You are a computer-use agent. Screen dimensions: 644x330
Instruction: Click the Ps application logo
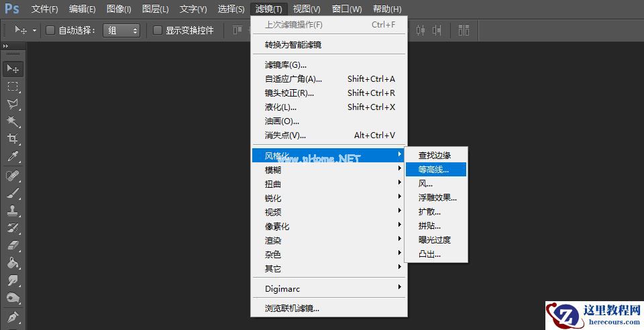[x=12, y=8]
